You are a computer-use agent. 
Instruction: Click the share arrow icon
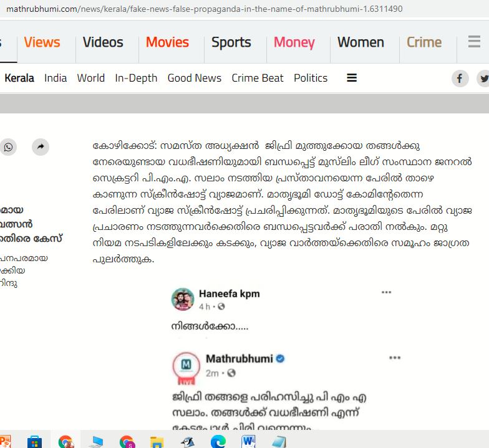coord(40,147)
